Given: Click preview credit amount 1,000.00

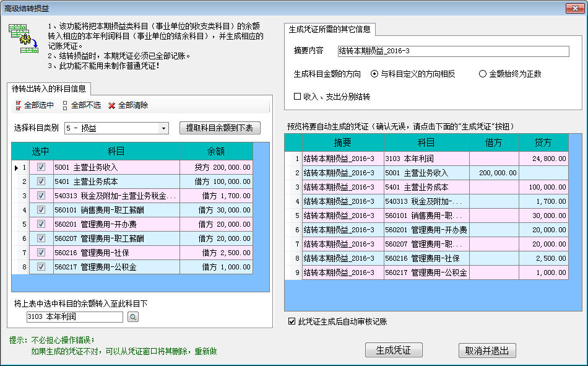Looking at the screenshot, I should [544, 273].
